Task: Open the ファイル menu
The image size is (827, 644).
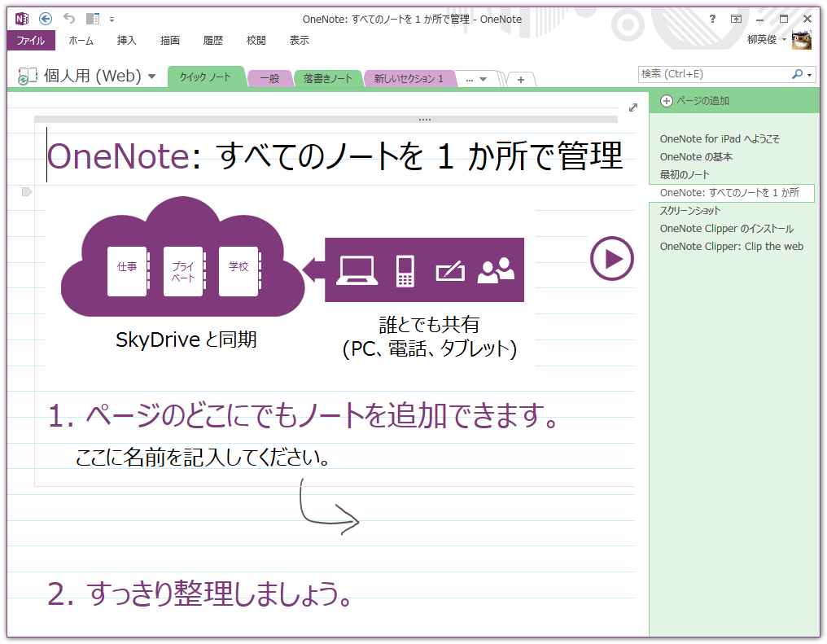Action: (32, 40)
